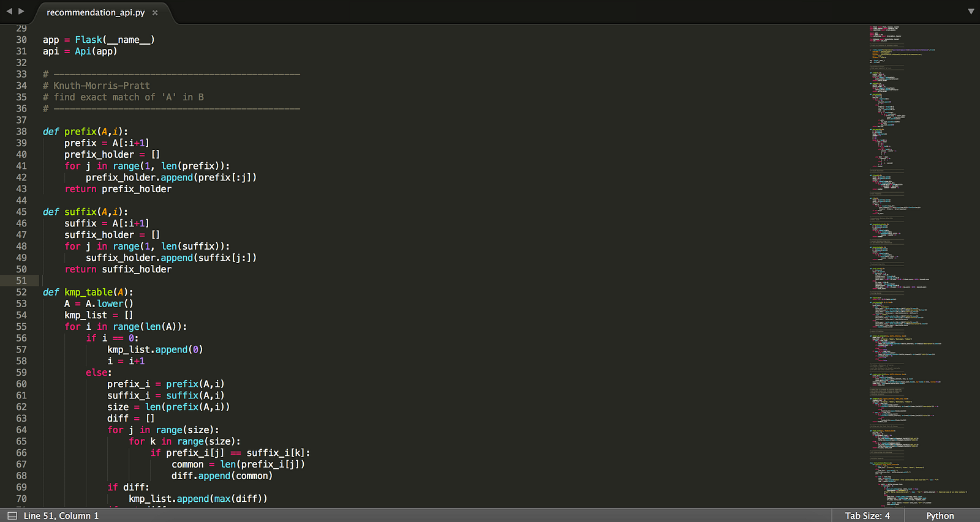Click line number 45 in the gutter
This screenshot has width=980, height=522.
tap(21, 212)
